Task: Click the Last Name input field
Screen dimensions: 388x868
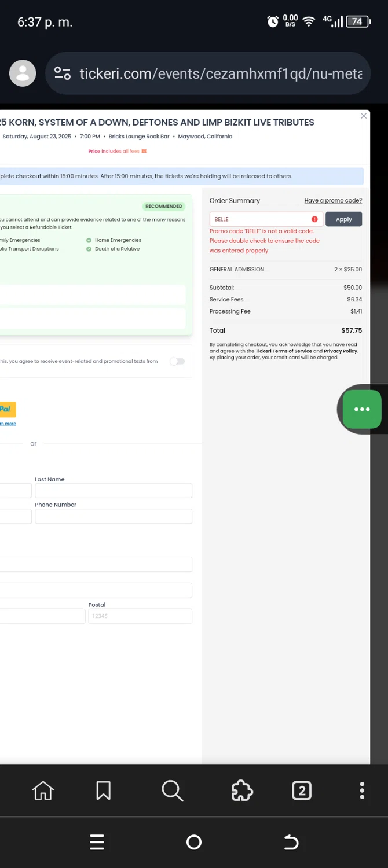Action: pyautogui.click(x=114, y=491)
